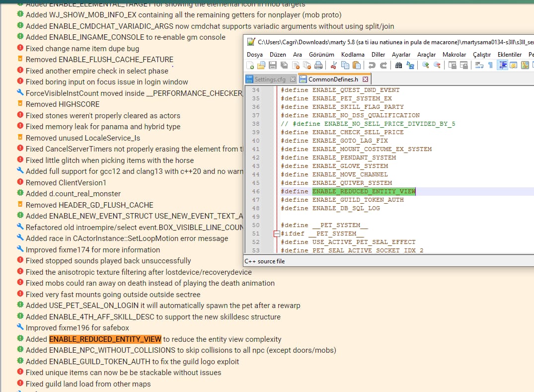Toggle show all characters (pilcrow)

[x=490, y=65]
